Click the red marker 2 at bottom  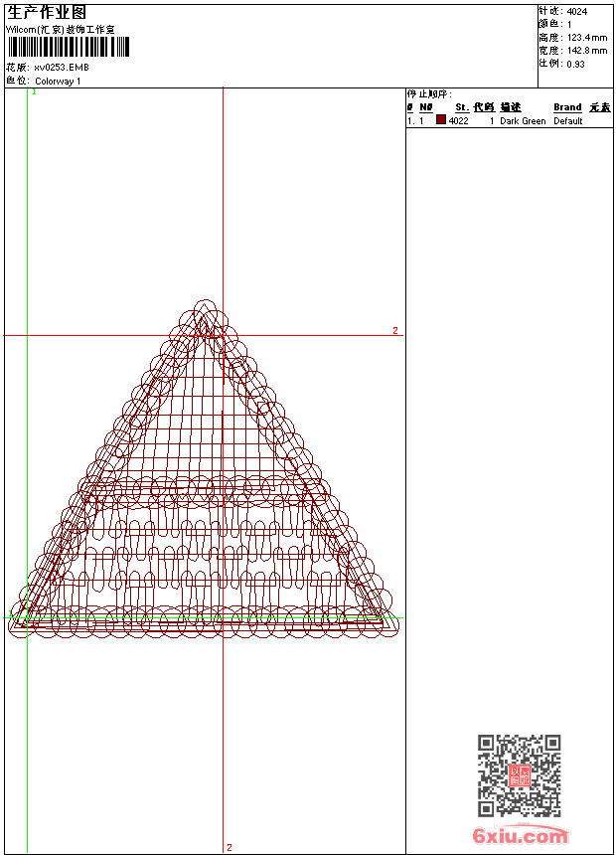coord(230,847)
